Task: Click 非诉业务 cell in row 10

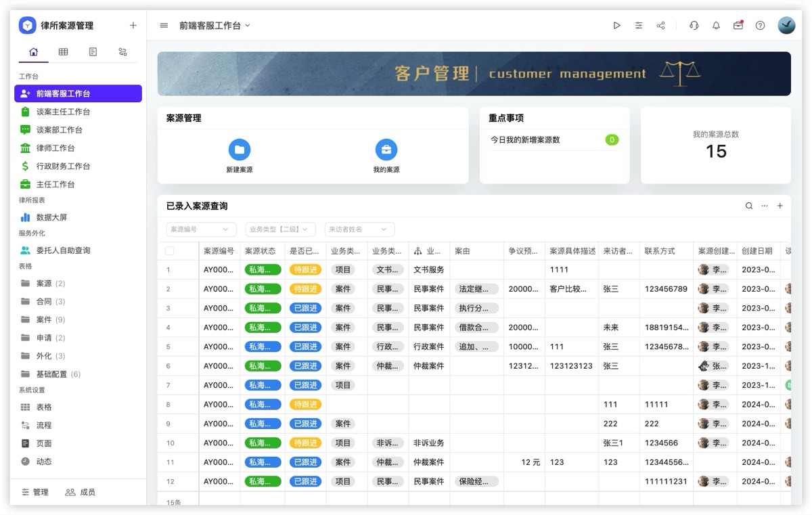Action: click(429, 443)
